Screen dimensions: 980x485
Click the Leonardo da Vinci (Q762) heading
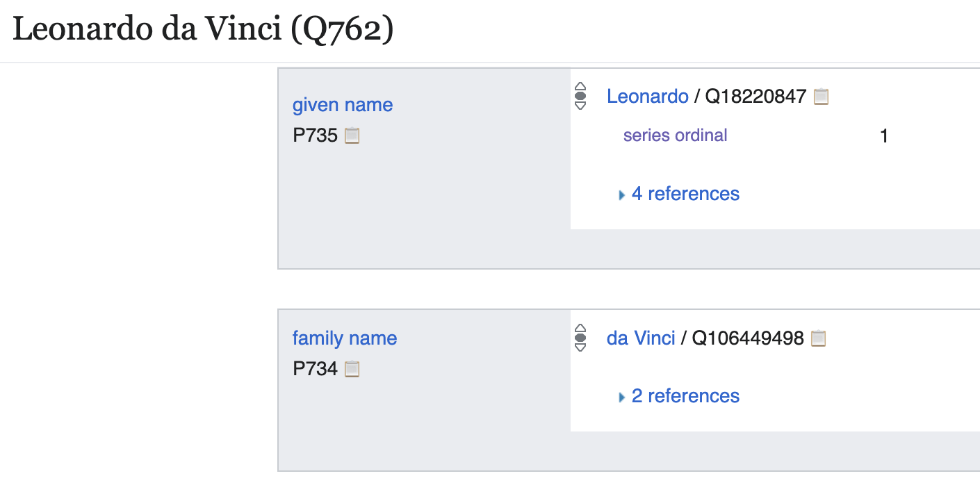coord(203,30)
